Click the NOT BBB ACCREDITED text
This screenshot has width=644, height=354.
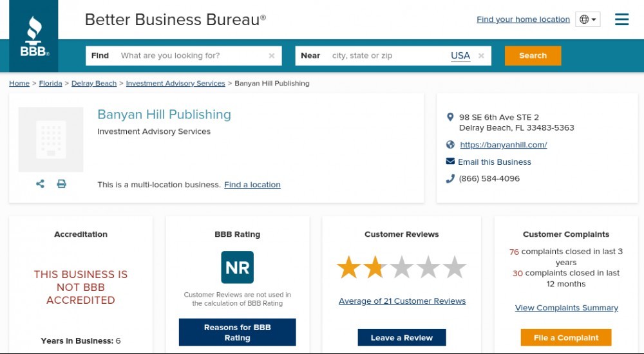tap(80, 287)
